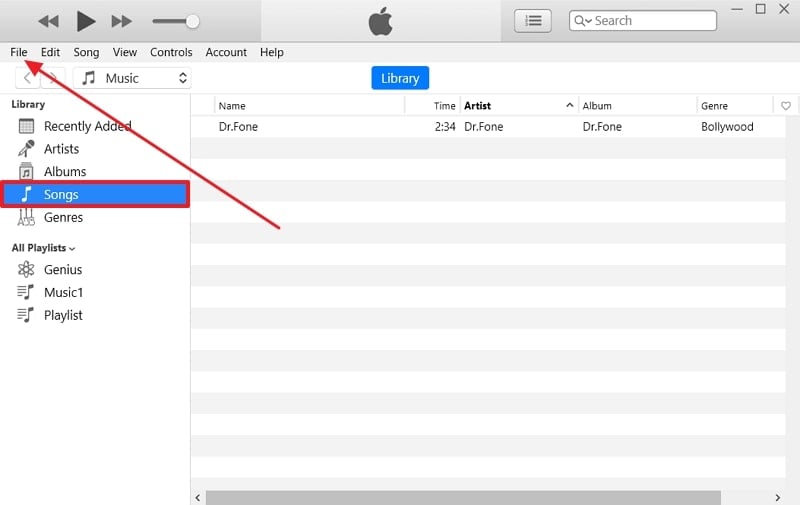Viewport: 800px width, 505px height.
Task: Click the Genius atom icon
Action: pos(26,269)
